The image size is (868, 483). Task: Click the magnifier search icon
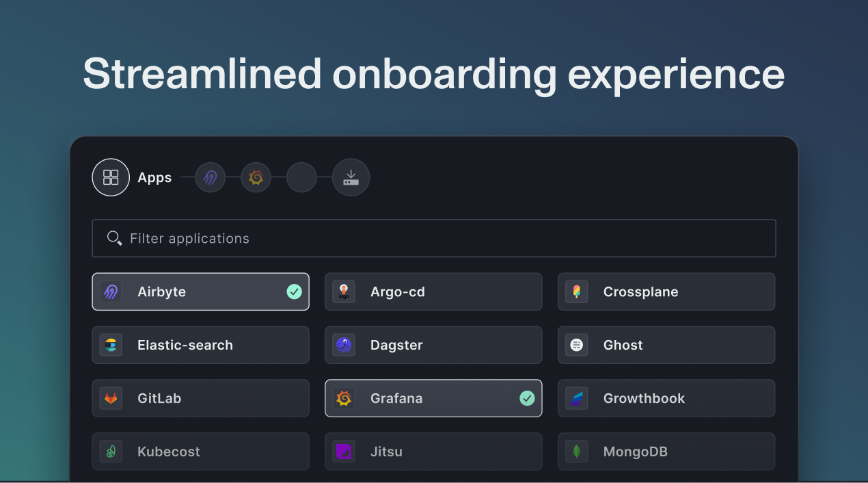point(114,238)
